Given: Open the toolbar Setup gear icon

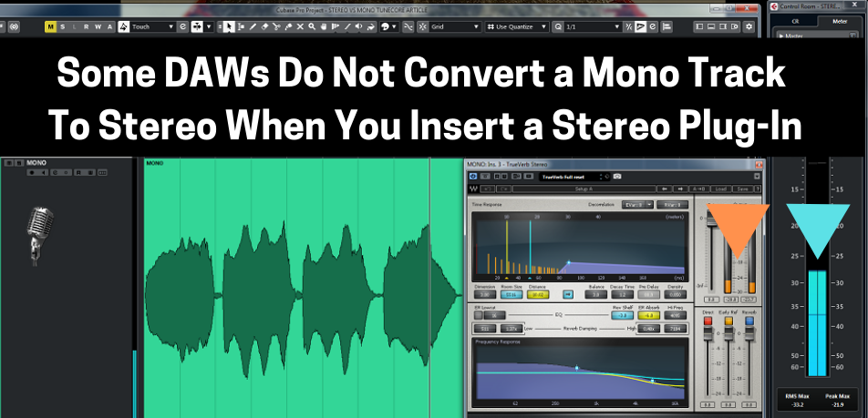Looking at the screenshot, I should pyautogui.click(x=749, y=26).
